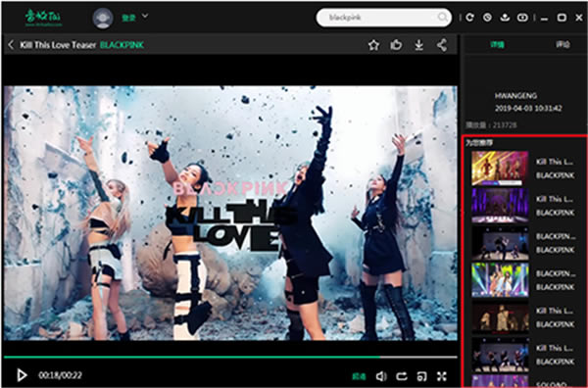Screen dimensions: 588x388
Task: Toggle mute with the speaker icon
Action: [x=381, y=376]
